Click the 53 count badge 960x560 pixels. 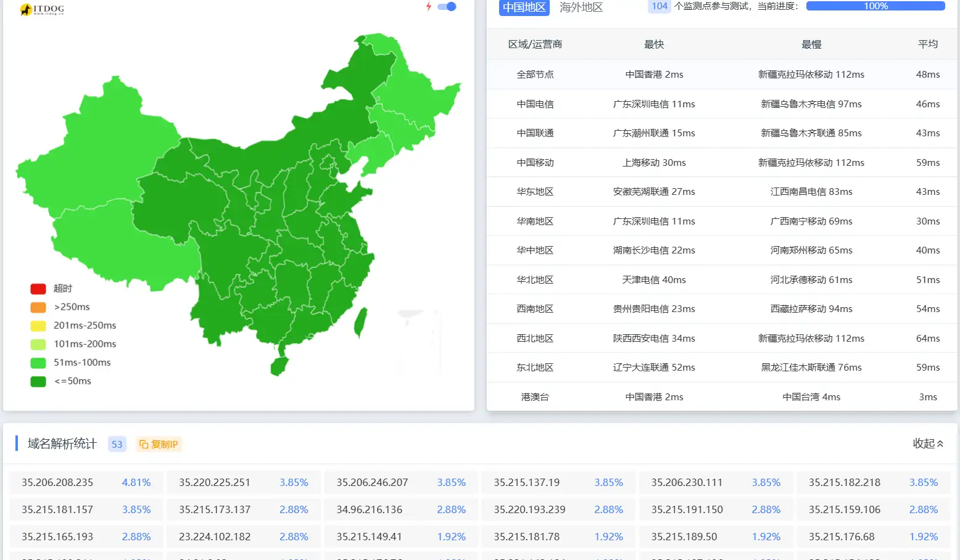click(117, 444)
